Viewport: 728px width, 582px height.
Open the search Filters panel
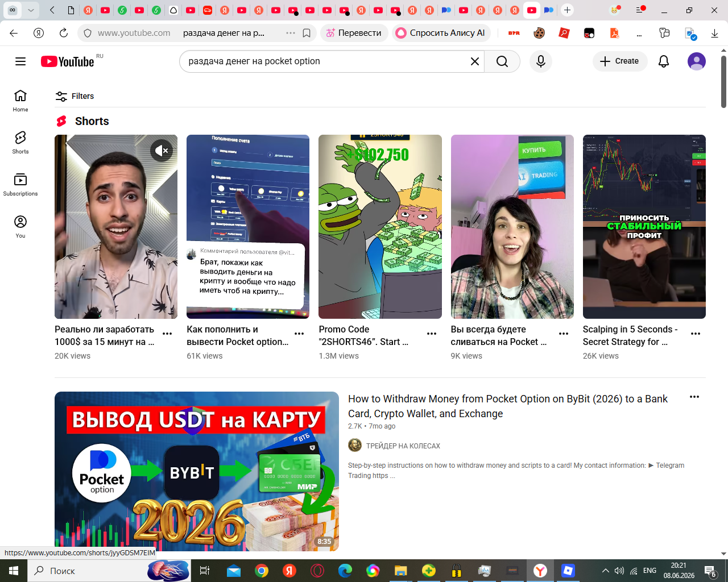click(75, 96)
